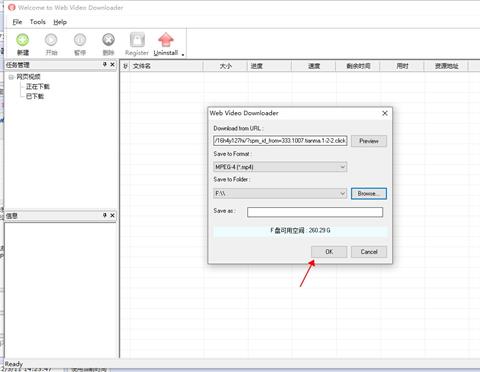Sort by the 资源地址 column header
Screen dimensions: 480x372
point(447,66)
